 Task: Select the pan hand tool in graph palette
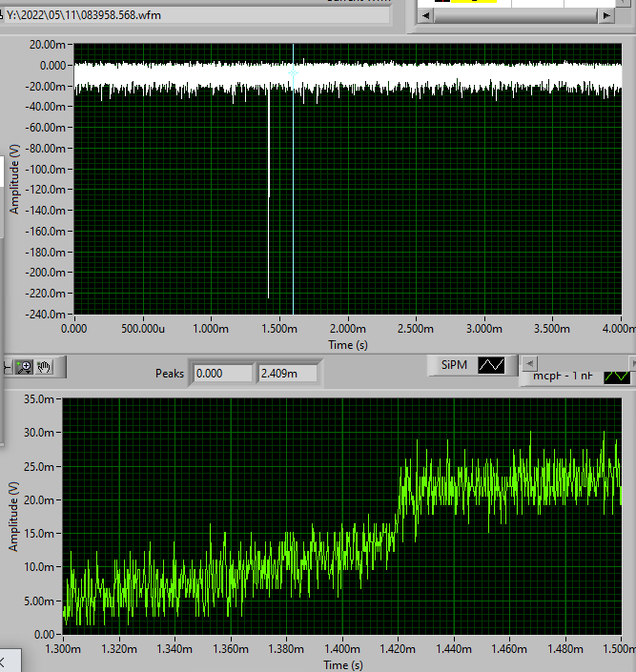coord(45,366)
